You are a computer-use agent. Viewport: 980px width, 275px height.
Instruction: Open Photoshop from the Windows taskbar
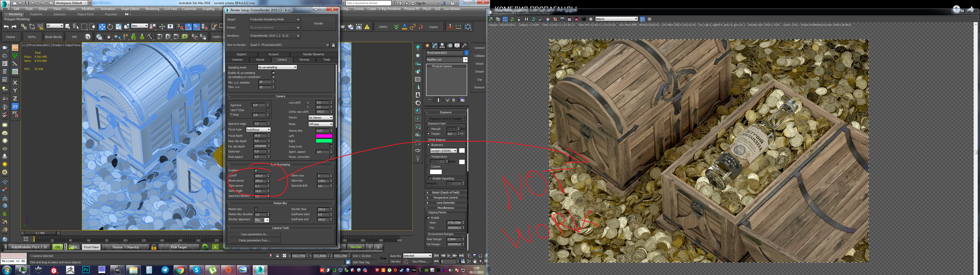click(86, 270)
